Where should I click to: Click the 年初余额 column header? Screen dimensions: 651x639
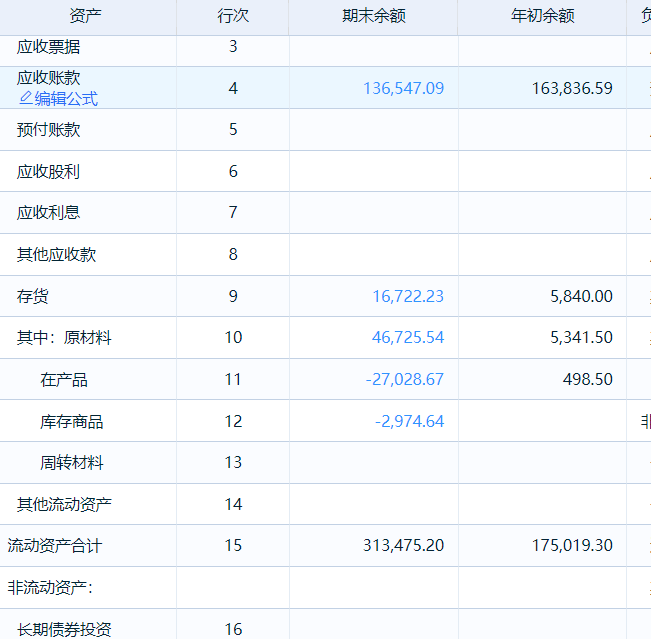click(542, 17)
